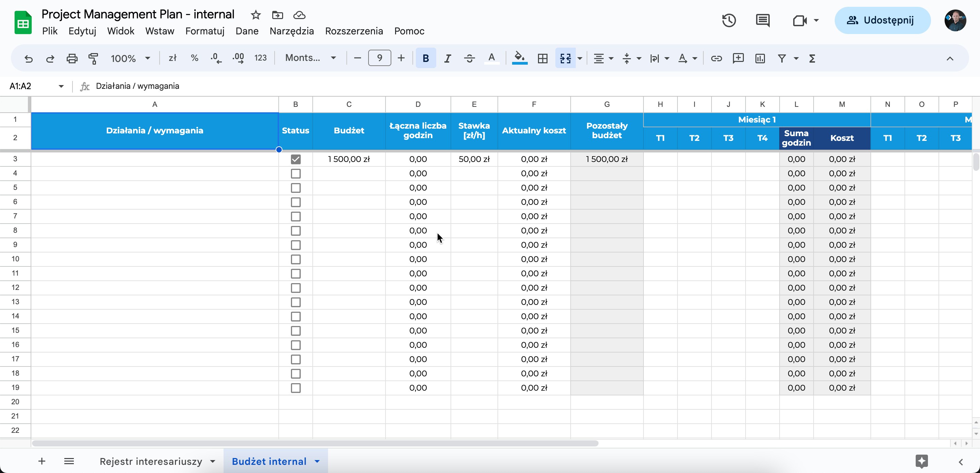
Task: Open the comments panel icon
Action: click(762, 20)
